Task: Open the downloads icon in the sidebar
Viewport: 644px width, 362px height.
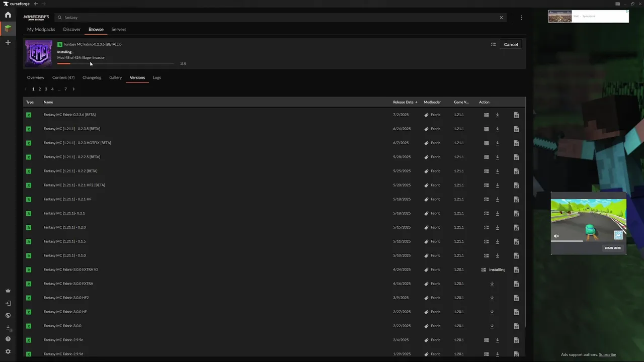Action: 8,327
